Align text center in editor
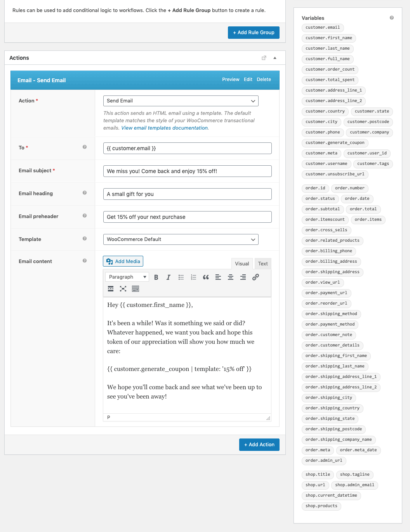Screen dimensions: 410x532 coord(231,277)
